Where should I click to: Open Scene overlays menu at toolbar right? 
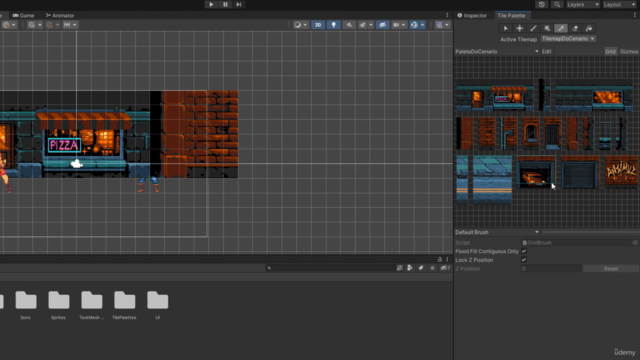pos(442,25)
